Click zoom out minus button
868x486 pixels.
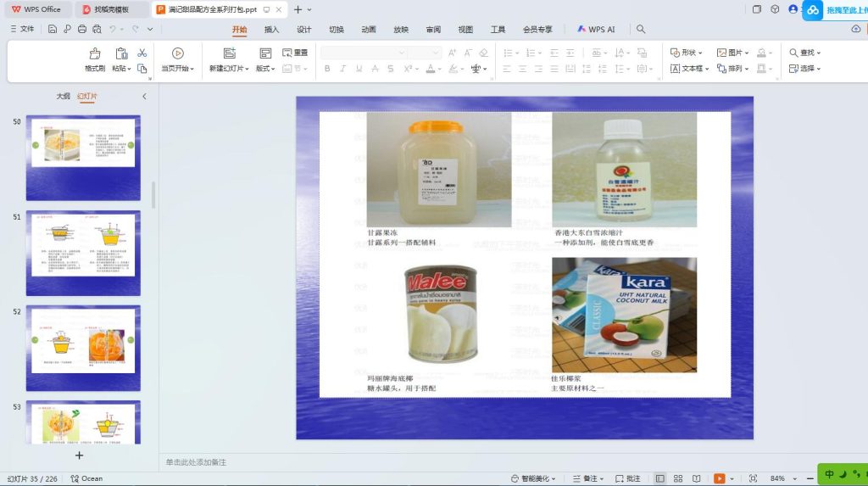click(x=810, y=478)
